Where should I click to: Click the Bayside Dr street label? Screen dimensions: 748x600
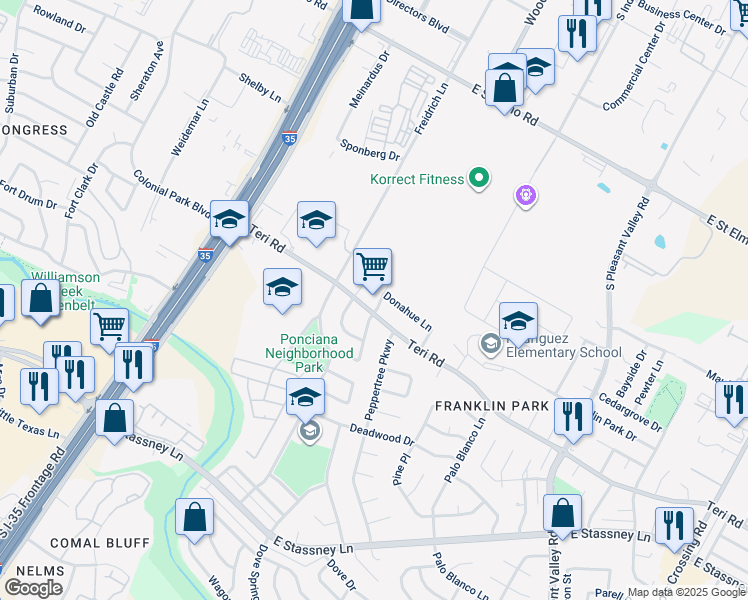click(632, 374)
